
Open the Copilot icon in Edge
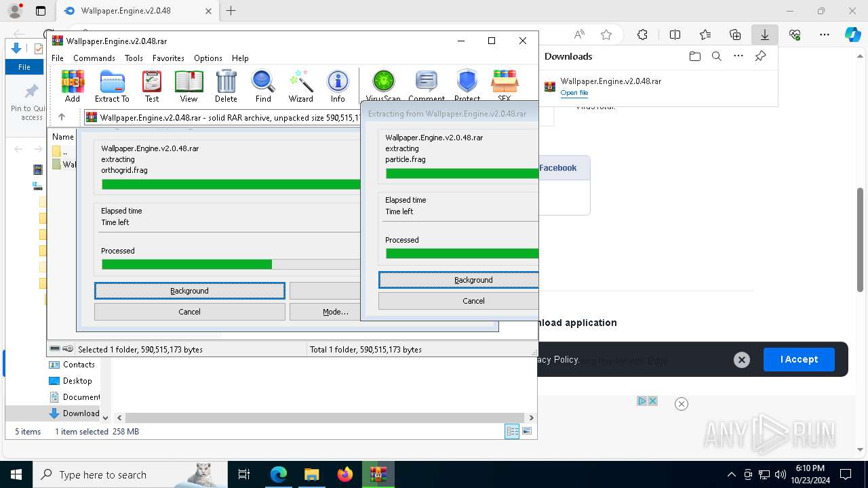[x=852, y=35]
